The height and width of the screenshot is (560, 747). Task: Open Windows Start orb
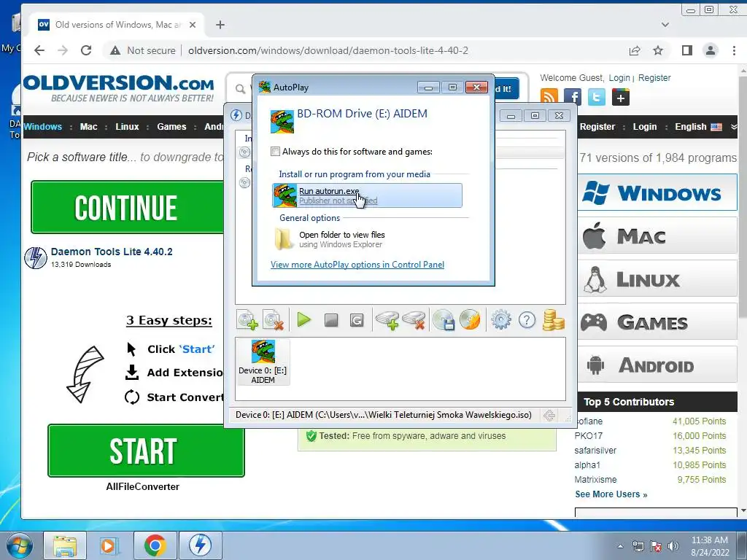(x=20, y=546)
